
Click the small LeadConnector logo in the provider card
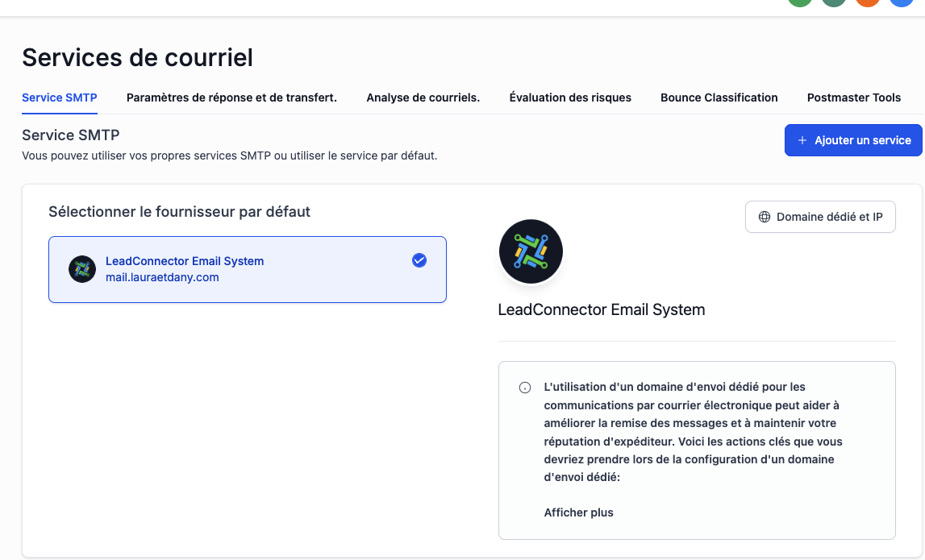(82, 269)
